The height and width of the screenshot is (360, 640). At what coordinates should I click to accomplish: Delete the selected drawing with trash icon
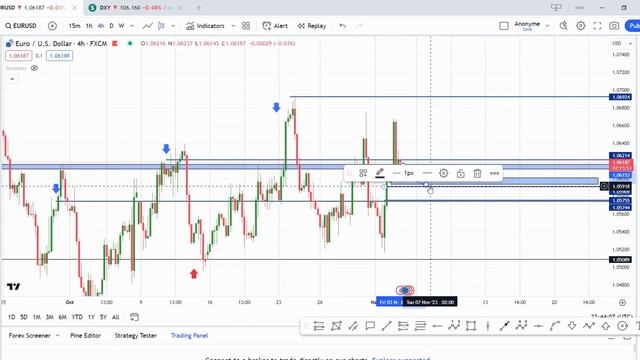[x=477, y=173]
